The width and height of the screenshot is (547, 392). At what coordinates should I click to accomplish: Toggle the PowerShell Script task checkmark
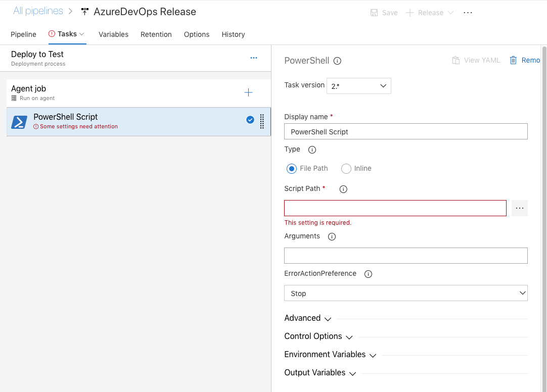pos(250,120)
